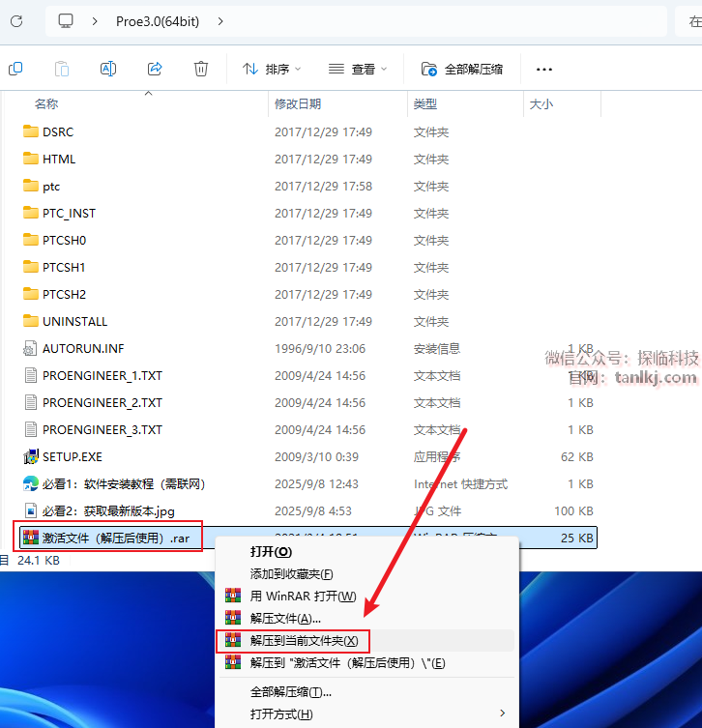Open the three-dots more options menu
This screenshot has height=728, width=702.
(x=544, y=70)
